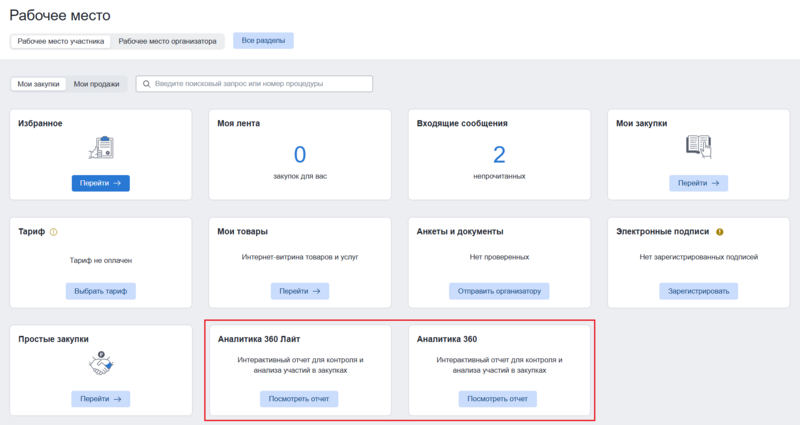Switch to the Мои продажи tab

(96, 84)
